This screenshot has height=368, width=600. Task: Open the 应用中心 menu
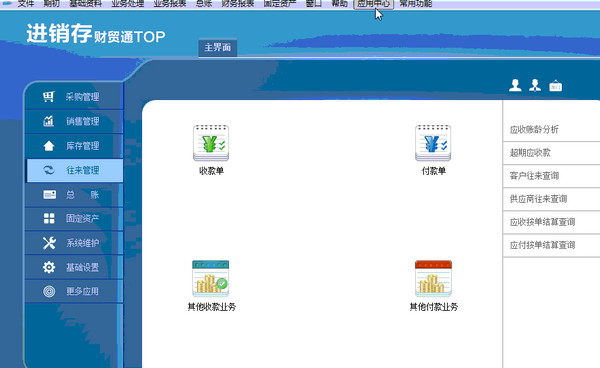point(373,3)
